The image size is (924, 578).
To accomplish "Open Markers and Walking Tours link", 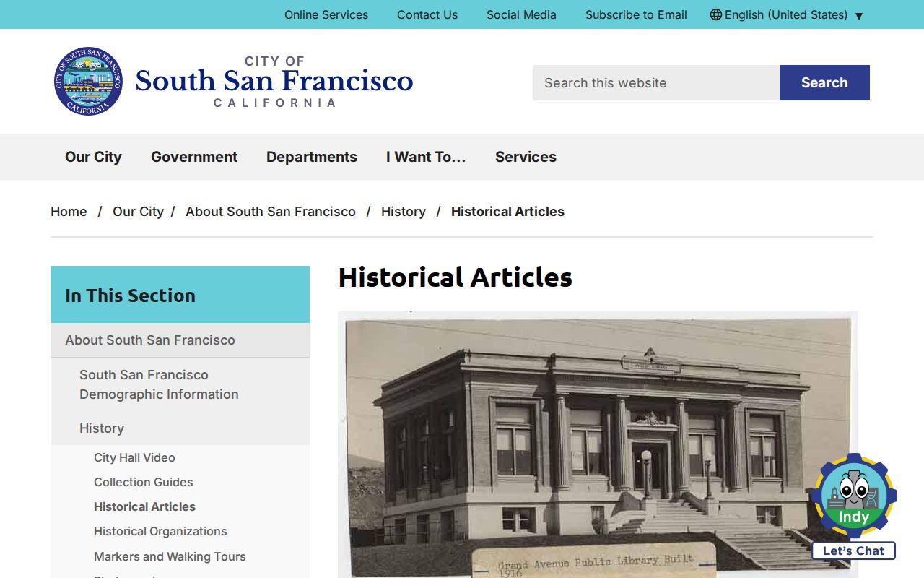I will pyautogui.click(x=170, y=556).
